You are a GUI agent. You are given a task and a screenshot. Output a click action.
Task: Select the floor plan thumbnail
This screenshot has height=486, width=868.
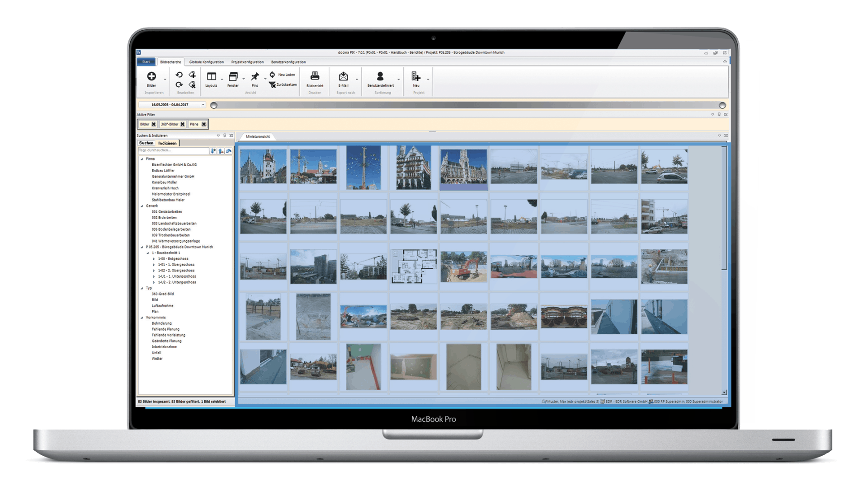(414, 266)
